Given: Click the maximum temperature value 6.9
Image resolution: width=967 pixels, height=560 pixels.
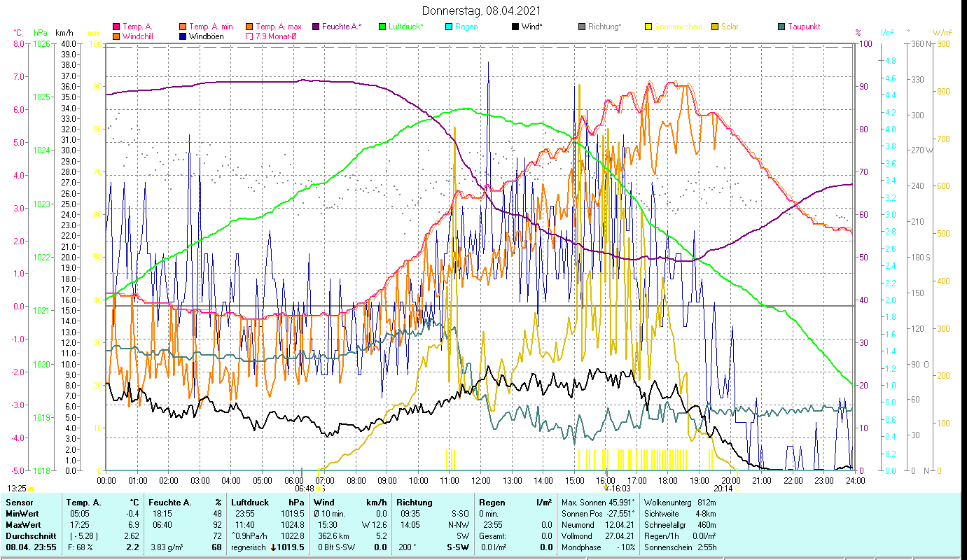Looking at the screenshot, I should click(x=133, y=525).
